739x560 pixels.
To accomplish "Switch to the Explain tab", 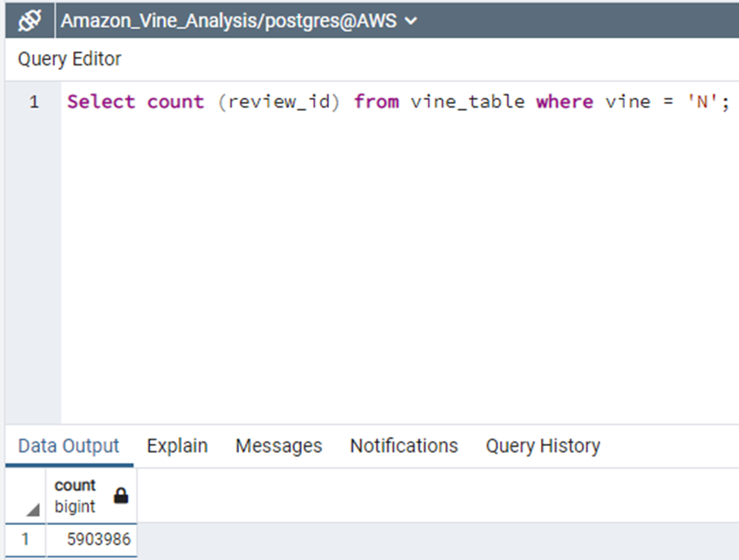I will [x=176, y=446].
